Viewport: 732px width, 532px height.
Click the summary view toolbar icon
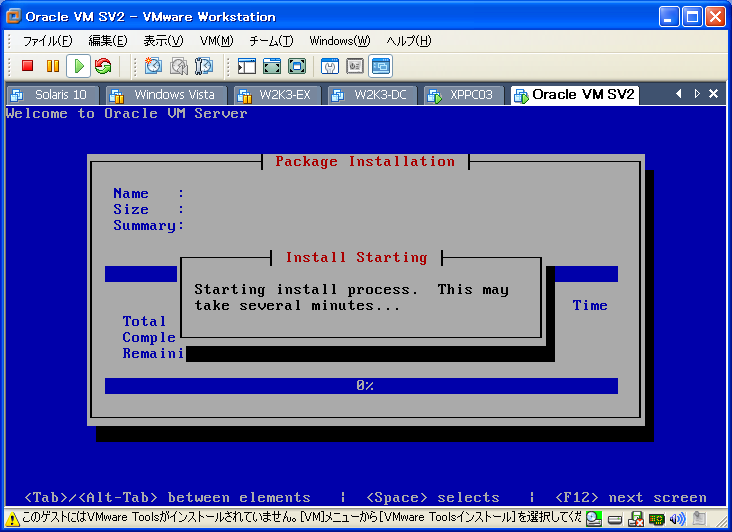pyautogui.click(x=330, y=66)
